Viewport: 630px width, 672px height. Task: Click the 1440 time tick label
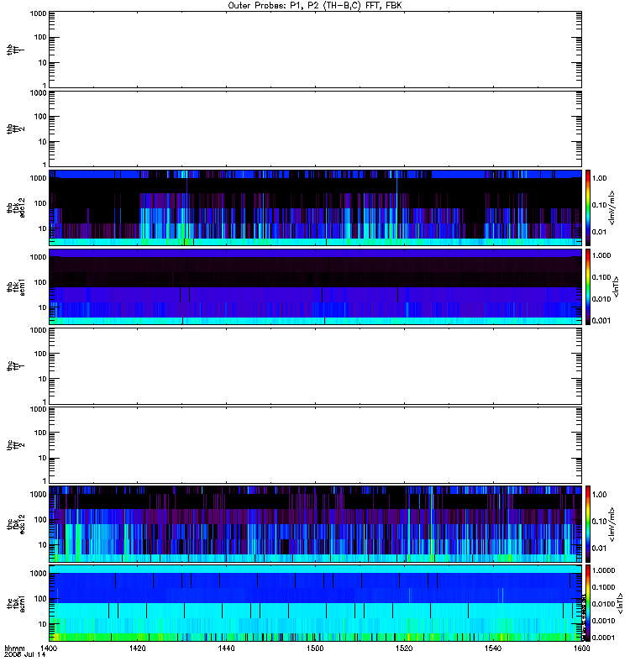click(226, 648)
